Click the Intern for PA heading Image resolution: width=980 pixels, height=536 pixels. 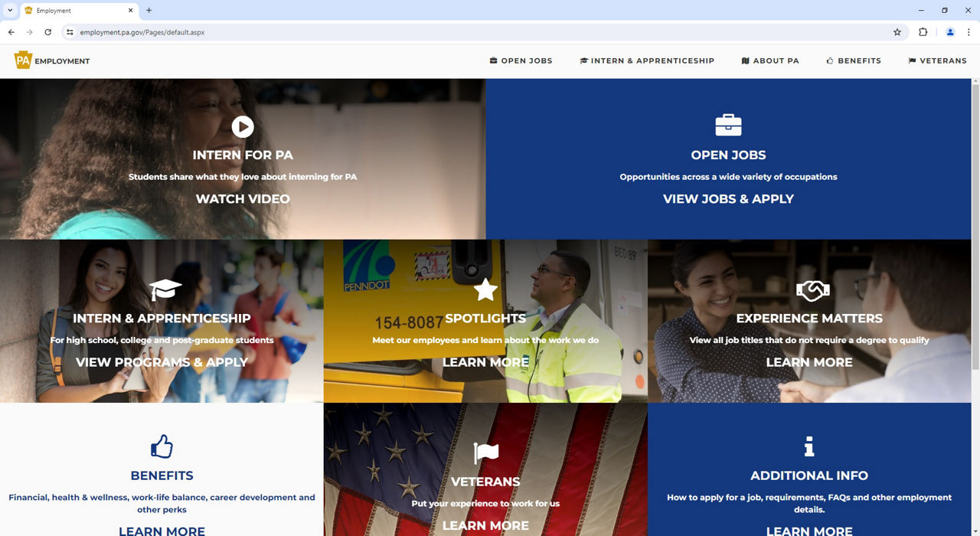243,155
